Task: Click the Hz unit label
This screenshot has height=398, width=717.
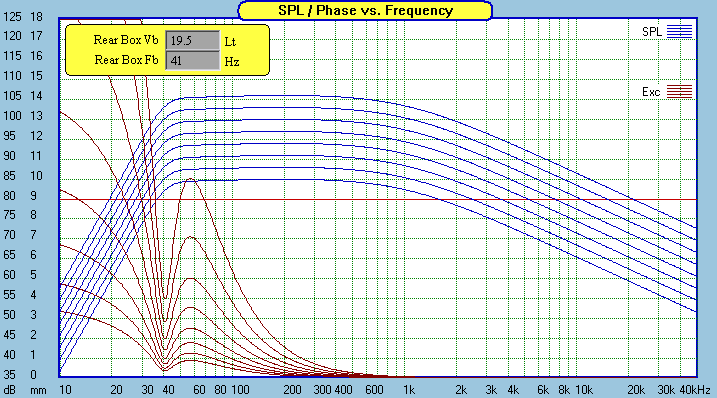Action: click(x=232, y=62)
